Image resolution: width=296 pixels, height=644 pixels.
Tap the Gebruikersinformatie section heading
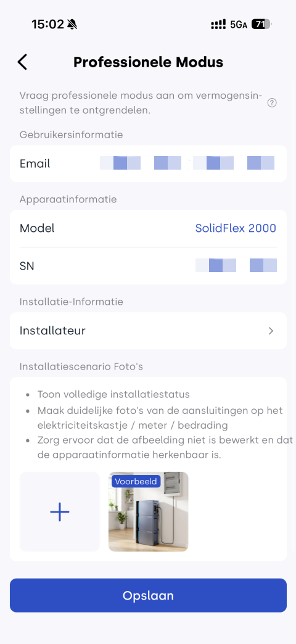point(72,134)
